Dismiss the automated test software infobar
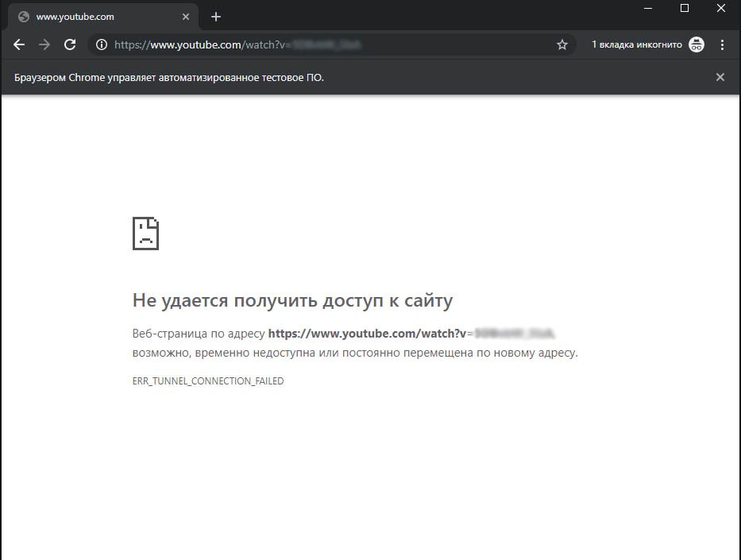 coord(720,77)
